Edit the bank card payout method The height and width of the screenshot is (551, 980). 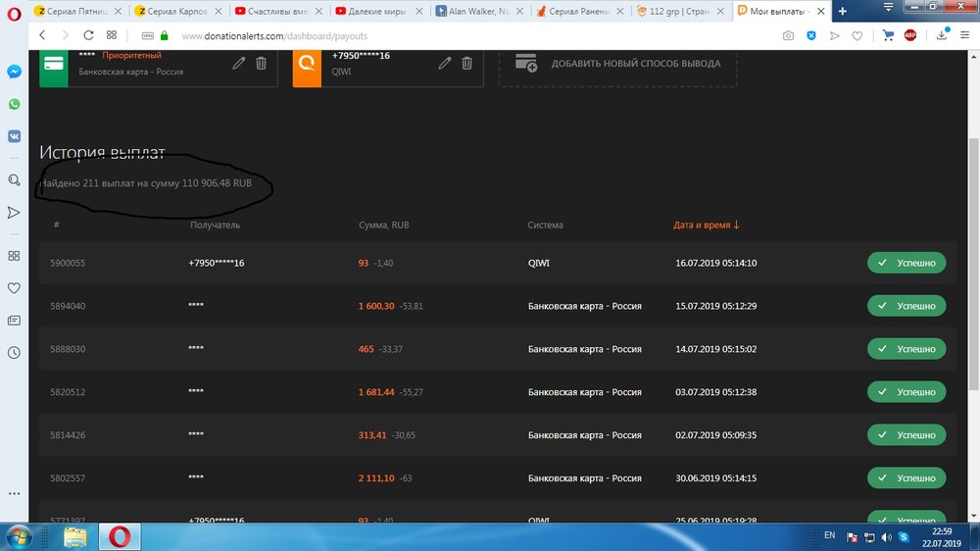pos(239,63)
